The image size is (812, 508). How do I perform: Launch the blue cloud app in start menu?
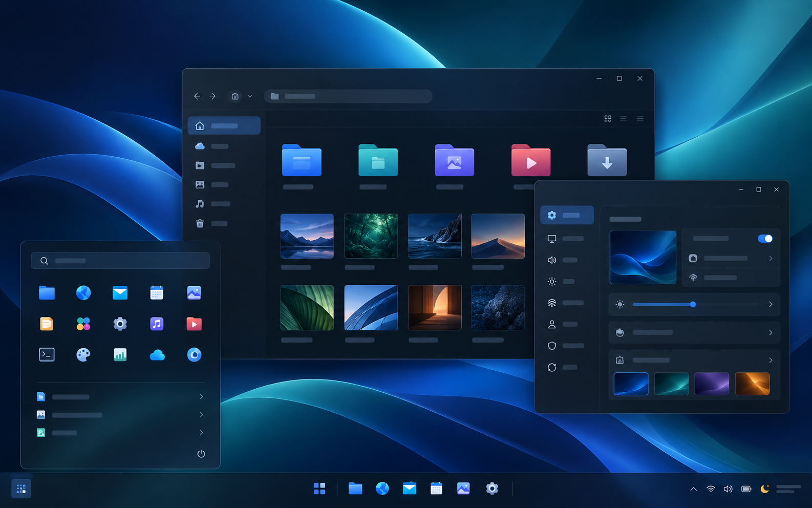click(x=157, y=355)
